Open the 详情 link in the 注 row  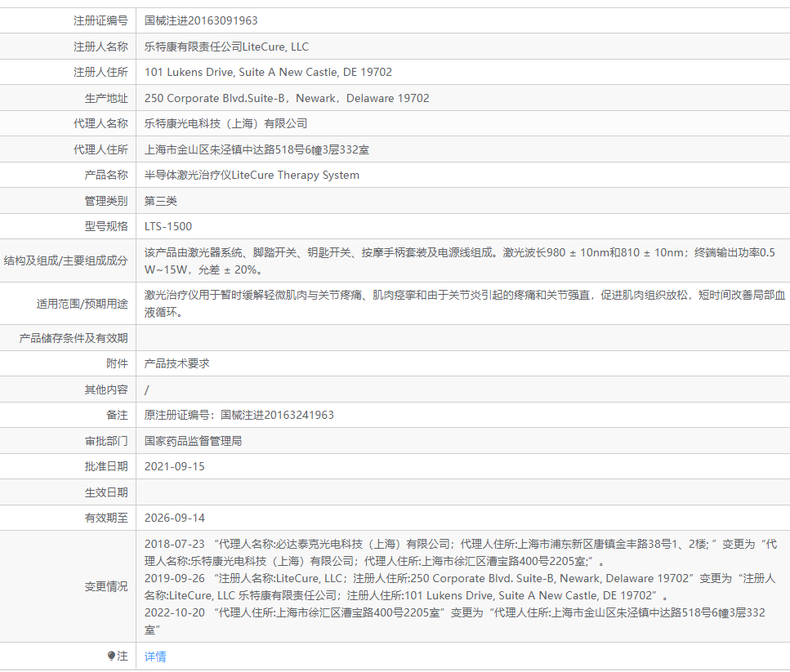155,656
